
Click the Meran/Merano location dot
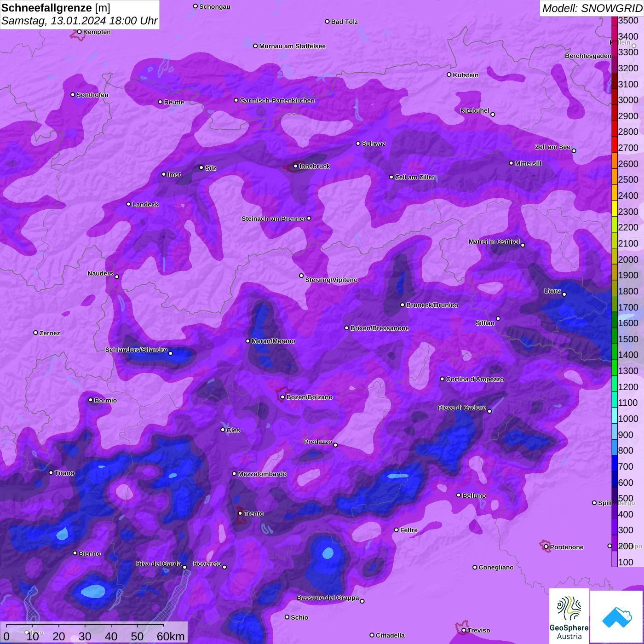(247, 341)
